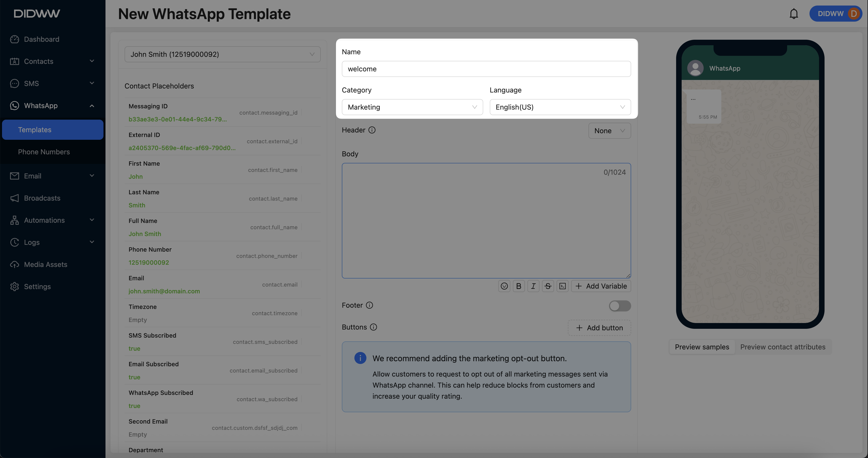Click the Automations flowchart icon
Viewport: 868px width, 458px height.
point(15,220)
